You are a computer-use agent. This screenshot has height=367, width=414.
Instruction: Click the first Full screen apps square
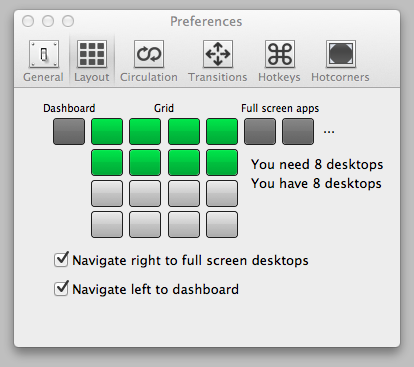[260, 131]
